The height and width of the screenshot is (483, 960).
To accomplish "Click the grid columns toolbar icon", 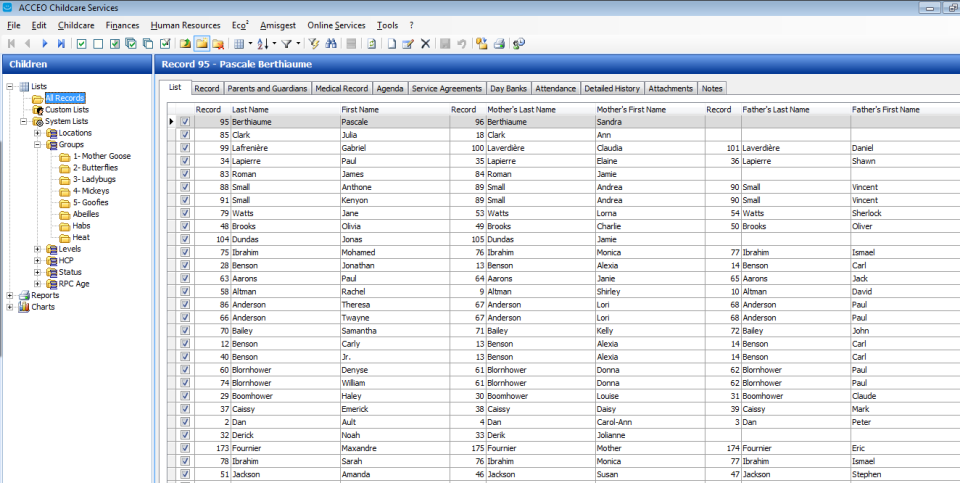I will coord(239,43).
